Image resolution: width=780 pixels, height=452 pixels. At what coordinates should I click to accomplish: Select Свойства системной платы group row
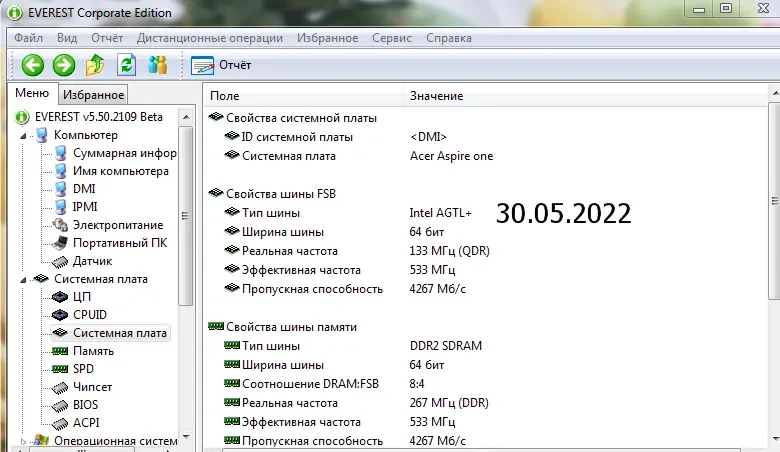click(301, 118)
